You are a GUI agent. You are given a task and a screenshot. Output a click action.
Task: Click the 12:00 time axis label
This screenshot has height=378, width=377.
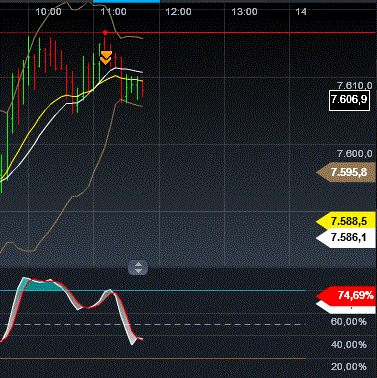[x=179, y=12]
